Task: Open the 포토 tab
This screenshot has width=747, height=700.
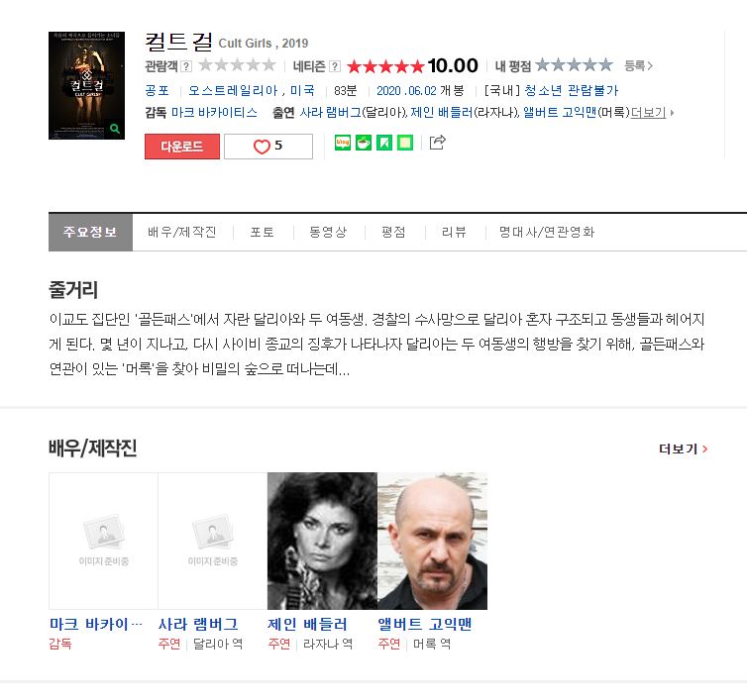Action: (263, 232)
